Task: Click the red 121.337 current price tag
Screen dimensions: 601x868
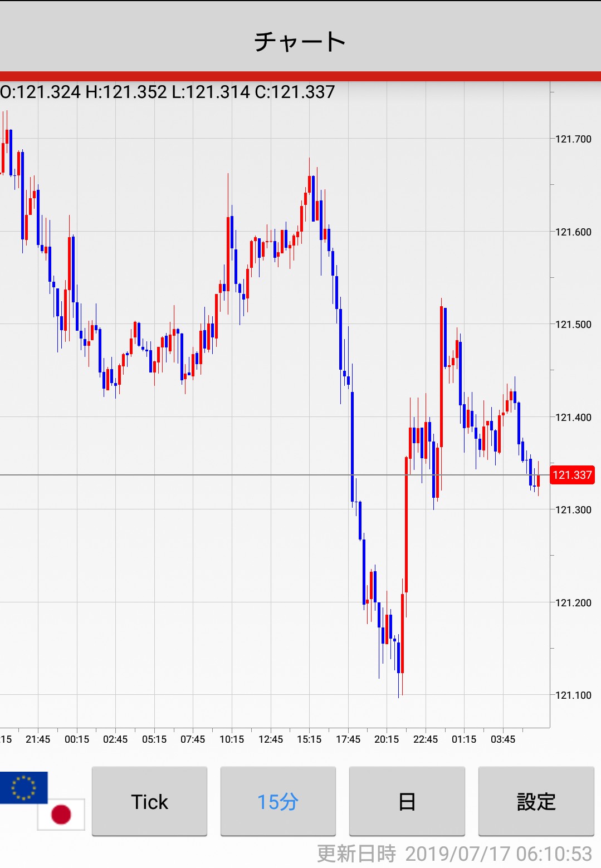Action: [571, 475]
